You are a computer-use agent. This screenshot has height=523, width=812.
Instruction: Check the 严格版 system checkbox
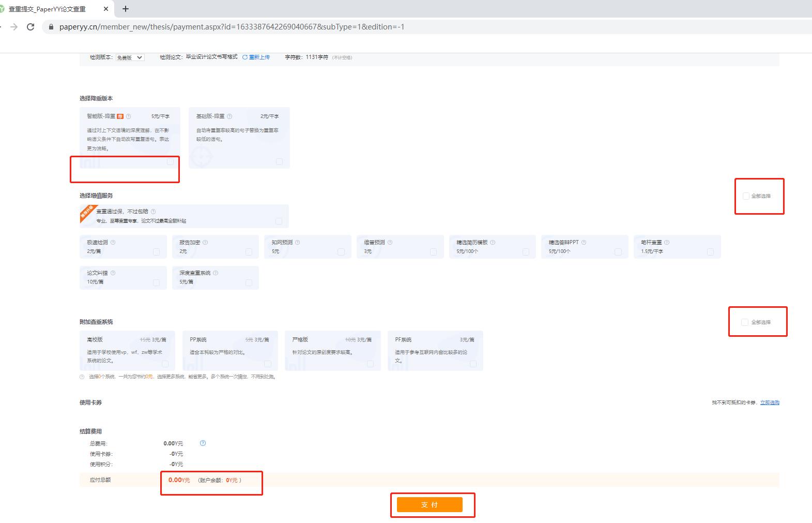(370, 364)
